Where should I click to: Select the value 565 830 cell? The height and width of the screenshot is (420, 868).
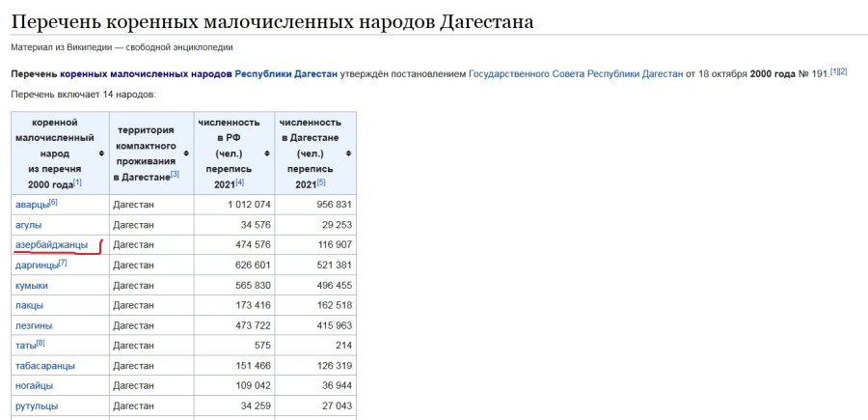[234, 286]
